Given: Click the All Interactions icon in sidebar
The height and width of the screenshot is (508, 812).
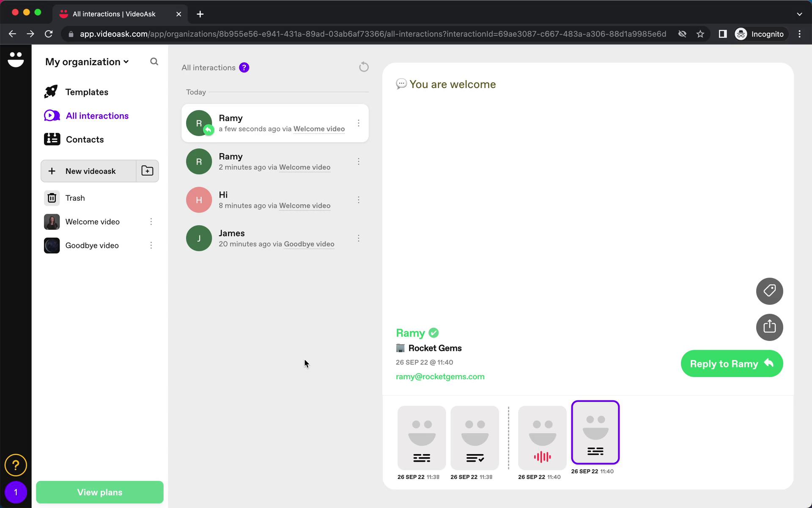Looking at the screenshot, I should [52, 115].
